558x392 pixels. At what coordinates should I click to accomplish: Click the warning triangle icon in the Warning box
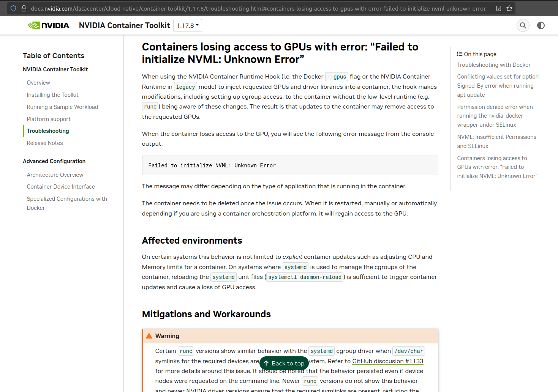(x=149, y=335)
